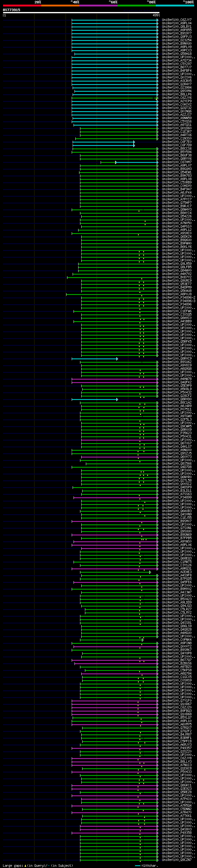The height and width of the screenshot is (868, 197).
Task: Select the UniRef100_Q8LFB5 label
Action: coord(176,267)
